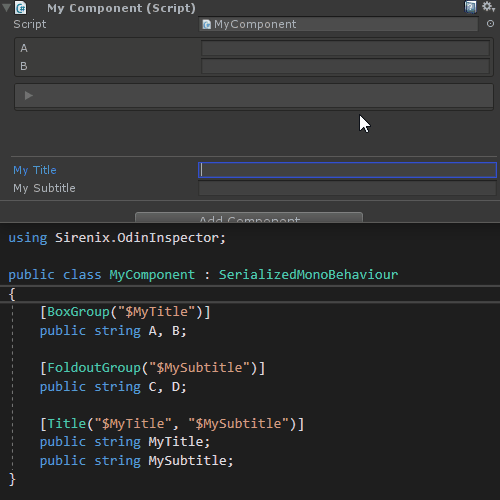Viewport: 500px width, 500px height.
Task: Click into the B text field
Action: pos(345,66)
